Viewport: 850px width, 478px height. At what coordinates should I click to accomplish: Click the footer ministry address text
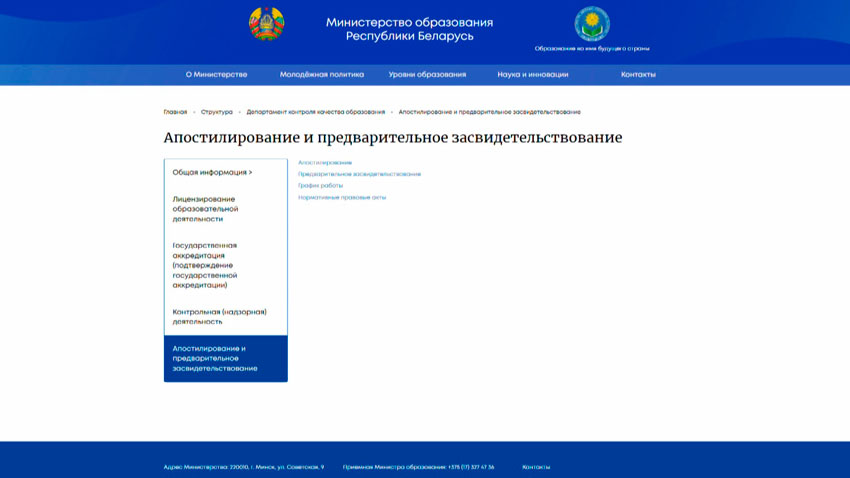(244, 467)
